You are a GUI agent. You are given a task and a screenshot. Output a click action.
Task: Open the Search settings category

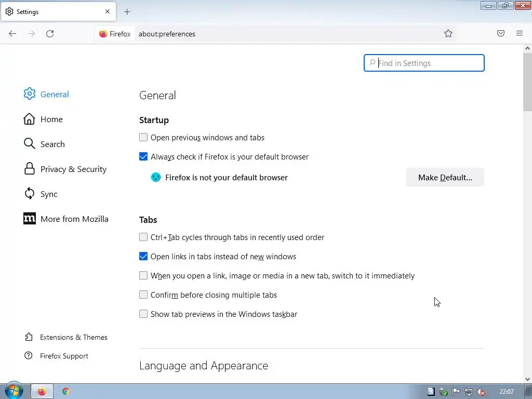(x=52, y=144)
